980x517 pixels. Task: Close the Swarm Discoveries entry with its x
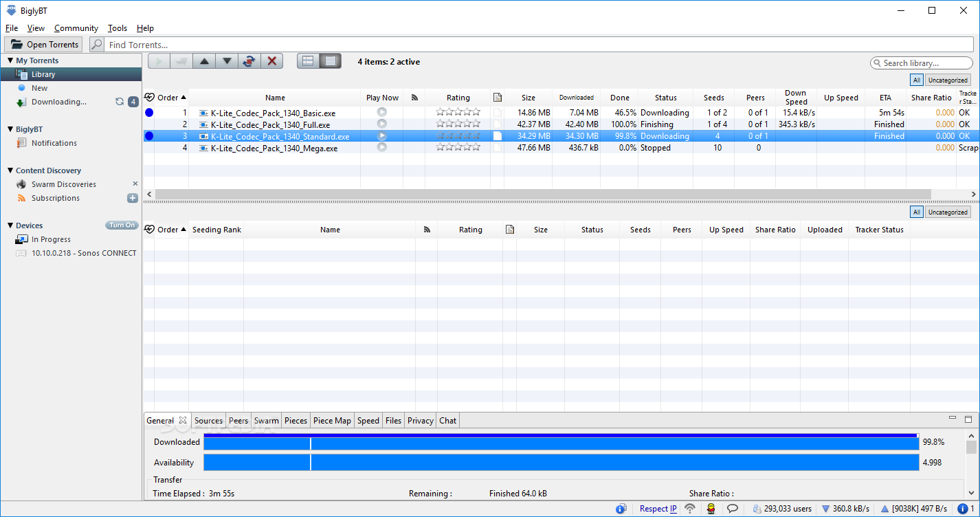[135, 184]
